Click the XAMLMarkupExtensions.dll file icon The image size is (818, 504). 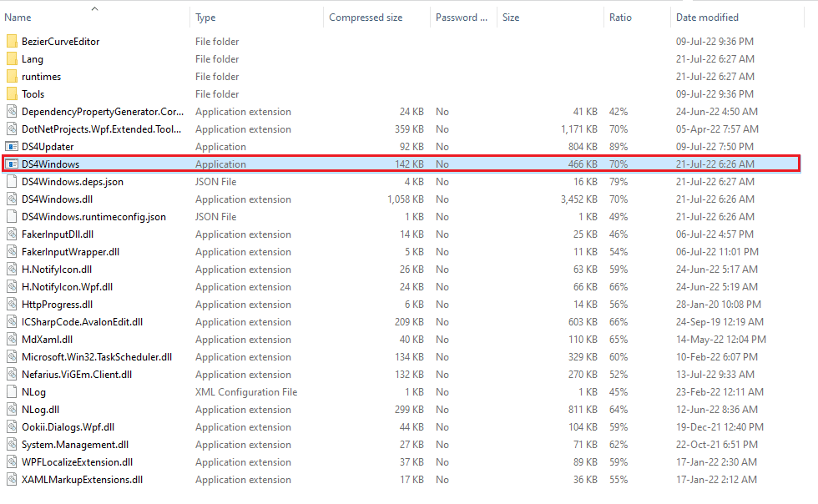click(x=12, y=480)
